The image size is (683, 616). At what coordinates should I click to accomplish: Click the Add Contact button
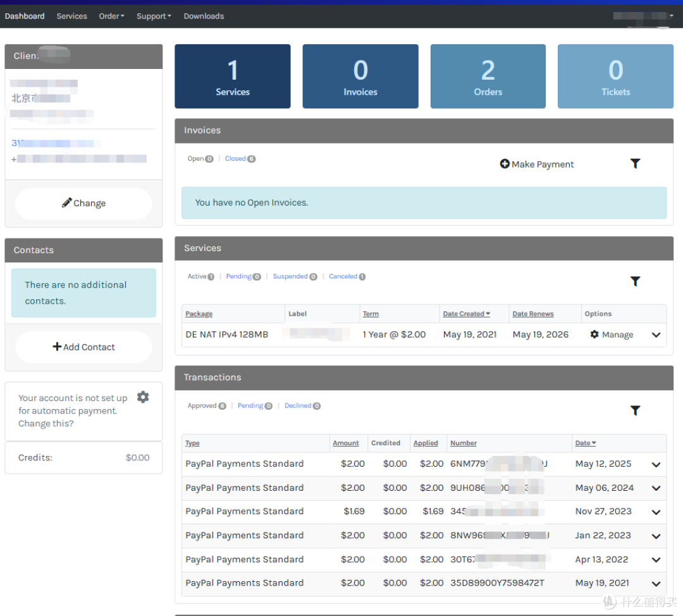pyautogui.click(x=83, y=347)
